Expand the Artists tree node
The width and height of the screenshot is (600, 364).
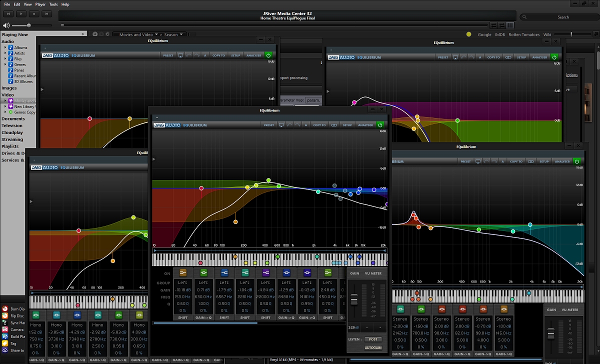click(x=5, y=53)
